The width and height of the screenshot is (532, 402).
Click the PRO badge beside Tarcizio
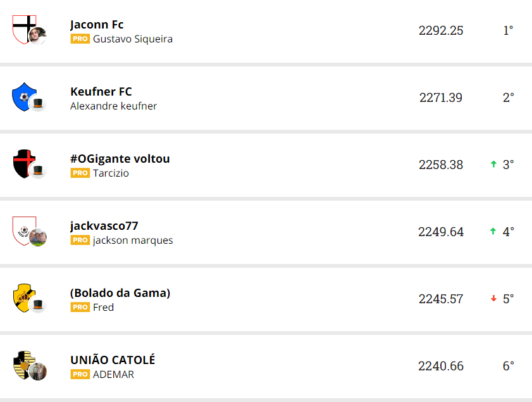[80, 173]
